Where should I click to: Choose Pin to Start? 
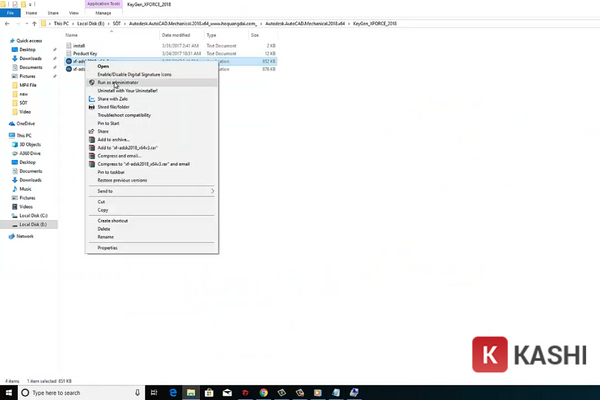(x=152, y=123)
